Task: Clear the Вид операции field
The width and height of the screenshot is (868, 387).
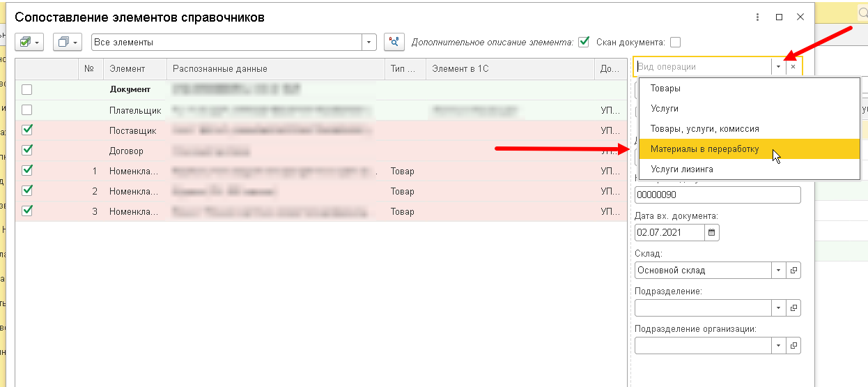Action: pyautogui.click(x=793, y=67)
